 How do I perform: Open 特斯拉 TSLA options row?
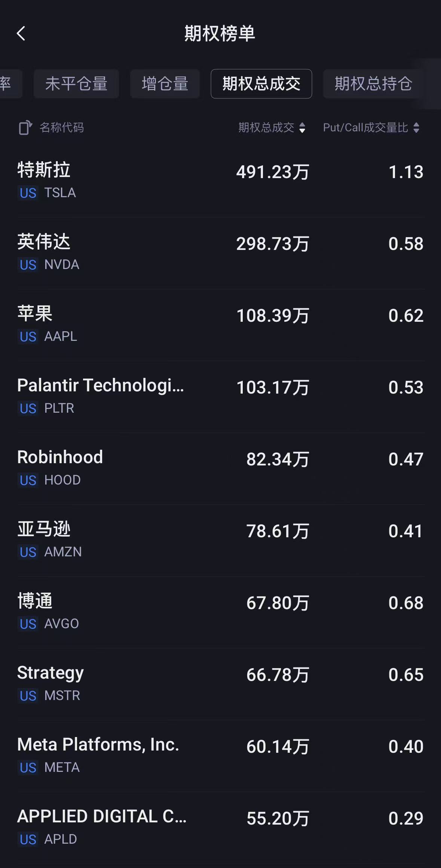(221, 181)
